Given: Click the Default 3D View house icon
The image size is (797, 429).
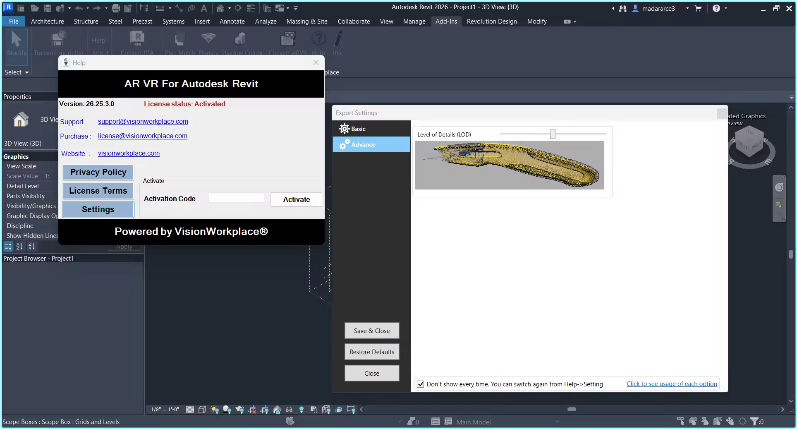Looking at the screenshot, I should 220,8.
